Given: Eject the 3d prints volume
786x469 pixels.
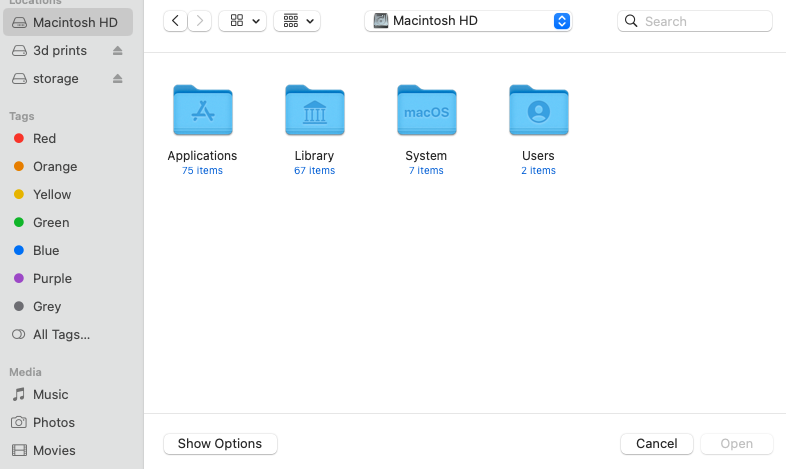Looking at the screenshot, I should [117, 51].
